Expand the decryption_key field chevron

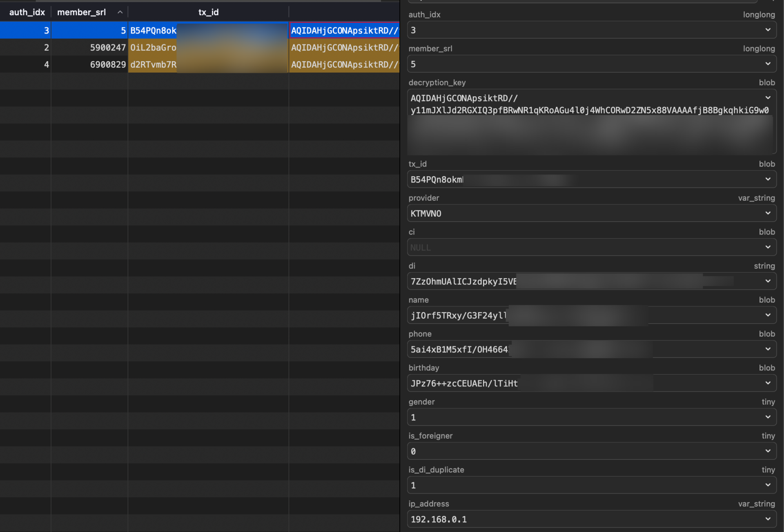tap(768, 98)
